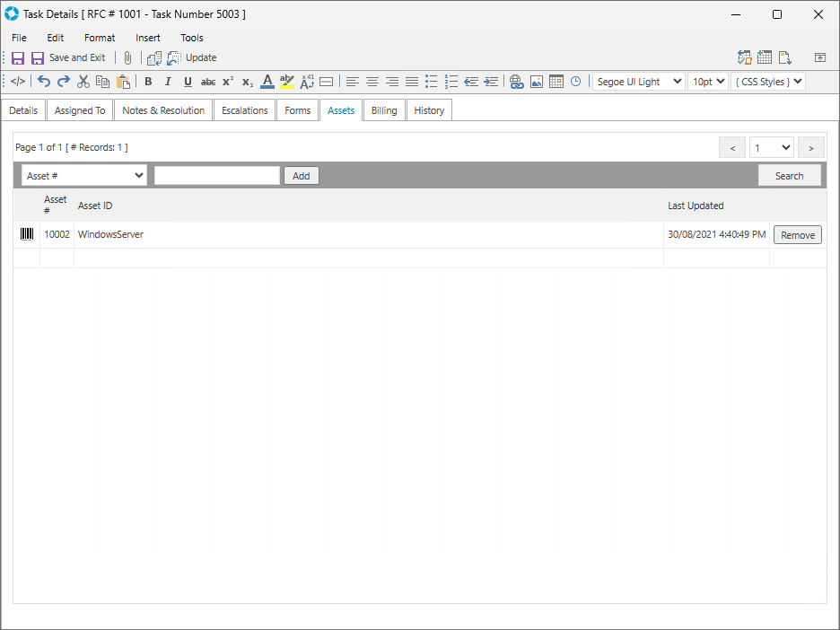Toggle bold formatting
Screen dimensions: 840x630
148,82
